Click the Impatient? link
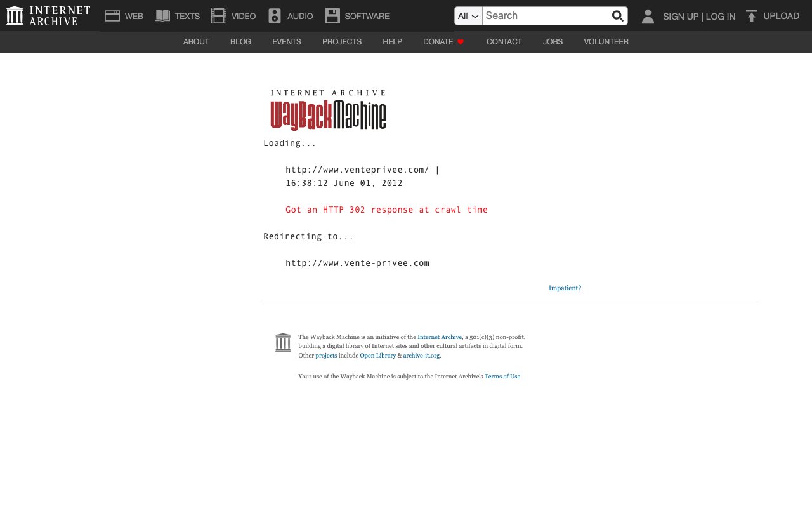The width and height of the screenshot is (812, 508). click(565, 288)
